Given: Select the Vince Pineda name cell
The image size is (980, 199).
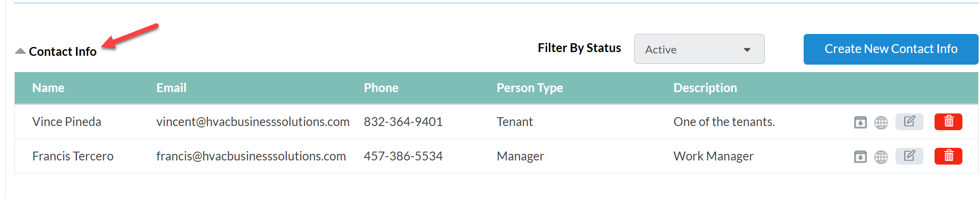Looking at the screenshot, I should [x=67, y=122].
